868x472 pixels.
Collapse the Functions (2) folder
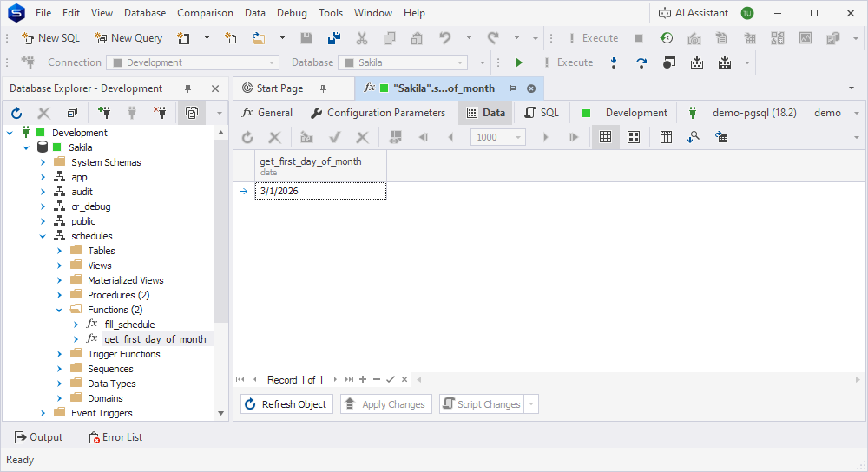(x=59, y=310)
